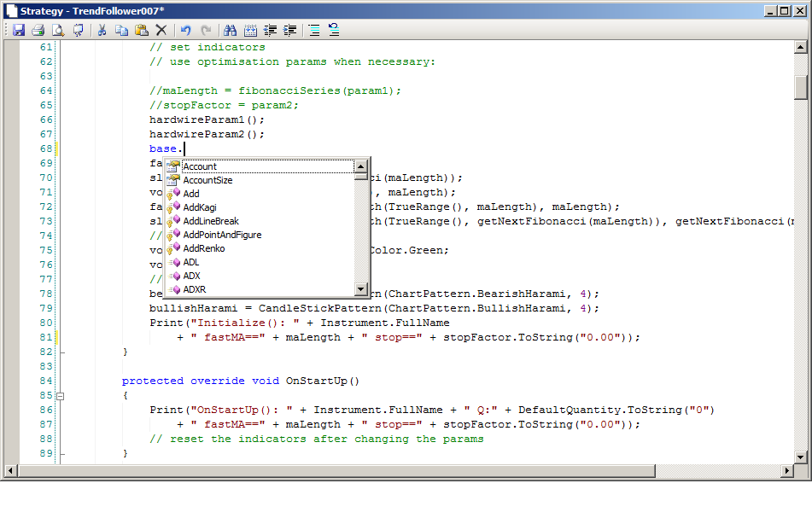
Task: Print the code using the printer icon
Action: pos(38,30)
